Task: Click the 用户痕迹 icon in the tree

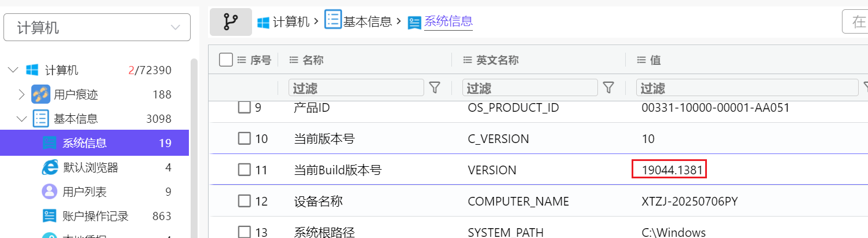Action: [x=41, y=94]
